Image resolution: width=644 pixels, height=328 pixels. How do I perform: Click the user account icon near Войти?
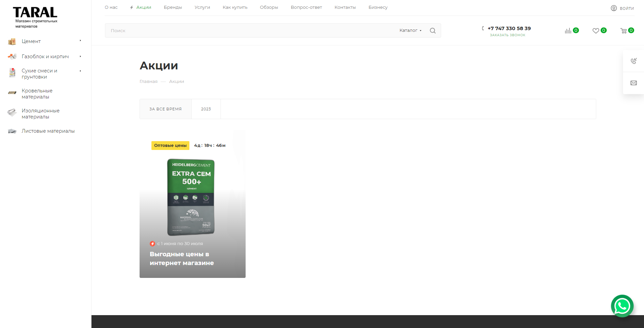click(x=614, y=8)
